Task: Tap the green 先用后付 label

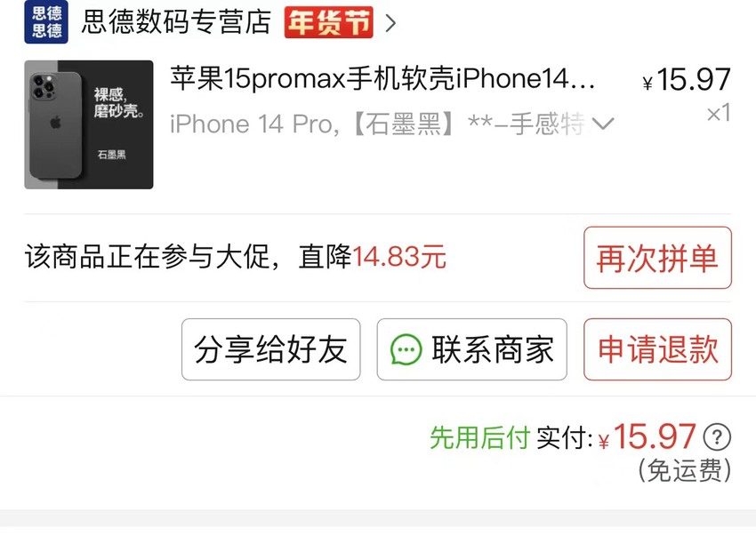Action: pos(479,437)
